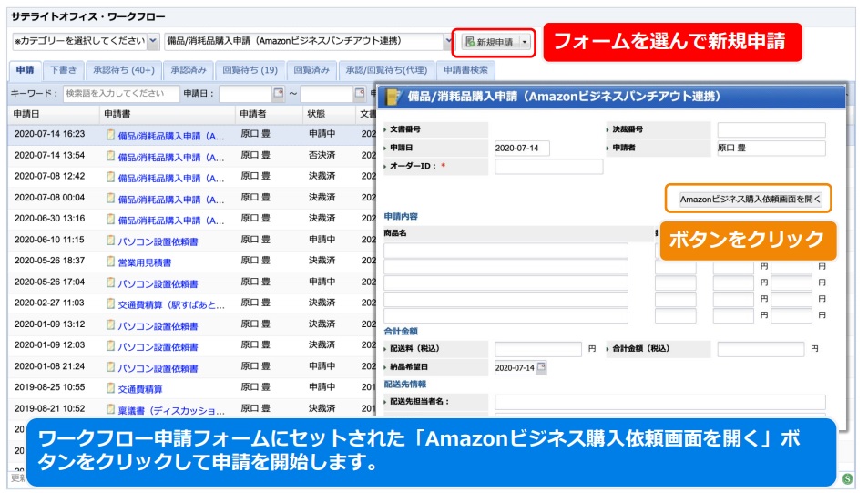Open the 交通費精算（駅すぱあと… link
This screenshot has height=493, width=868.
click(x=171, y=304)
